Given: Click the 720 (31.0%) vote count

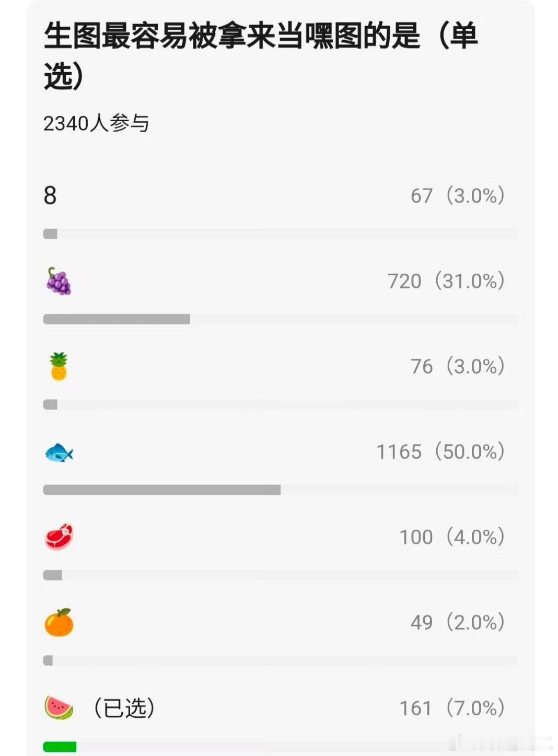Looking at the screenshot, I should point(446,281).
